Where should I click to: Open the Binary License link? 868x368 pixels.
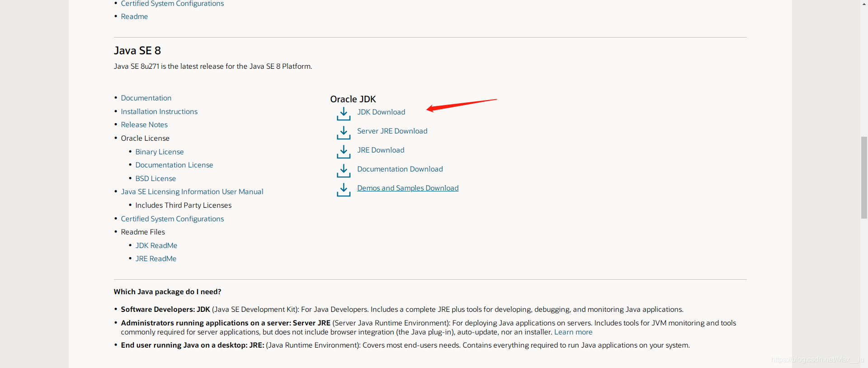[x=160, y=152]
